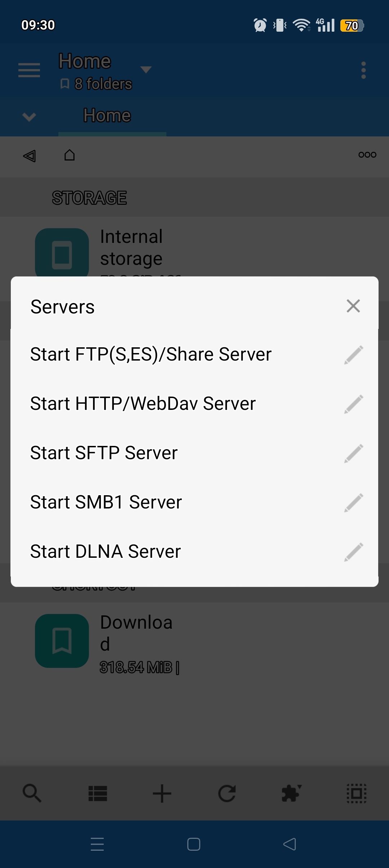The width and height of the screenshot is (389, 868).
Task: Start DLNA Server
Action: (105, 552)
